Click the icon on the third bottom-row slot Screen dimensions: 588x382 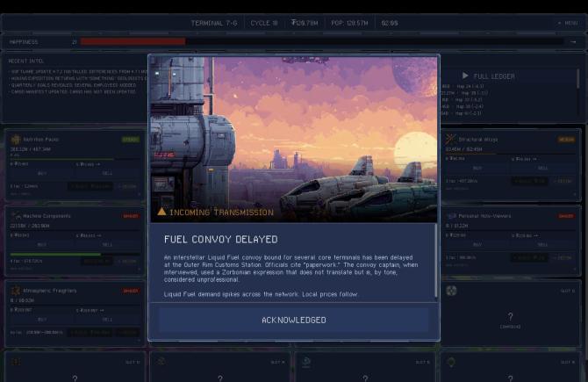pyautogui.click(x=306, y=361)
